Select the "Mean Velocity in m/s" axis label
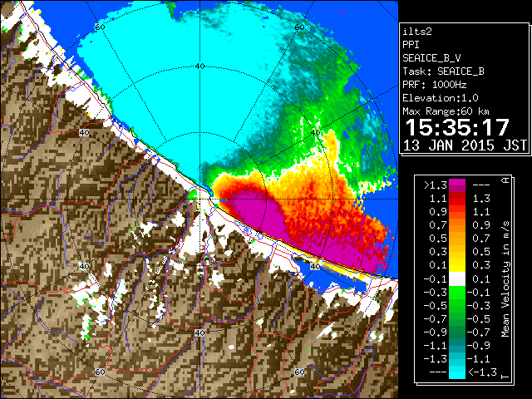The image size is (532, 399). pos(505,279)
